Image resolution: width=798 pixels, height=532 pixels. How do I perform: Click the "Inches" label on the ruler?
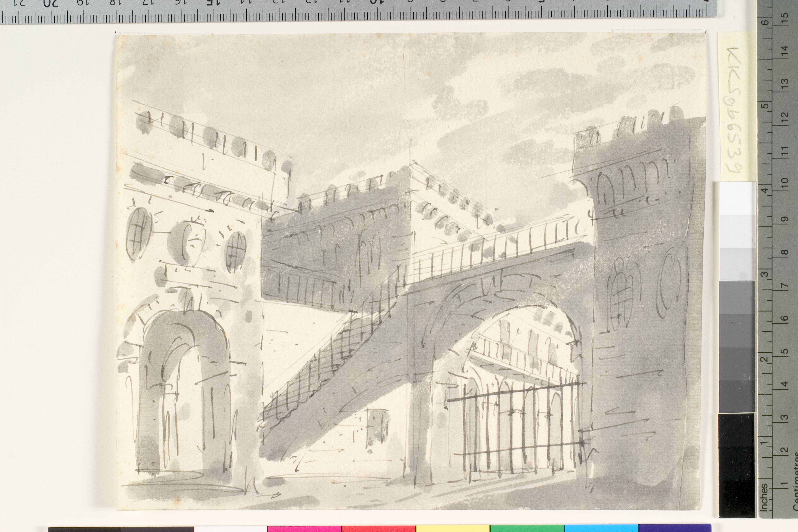(764, 497)
